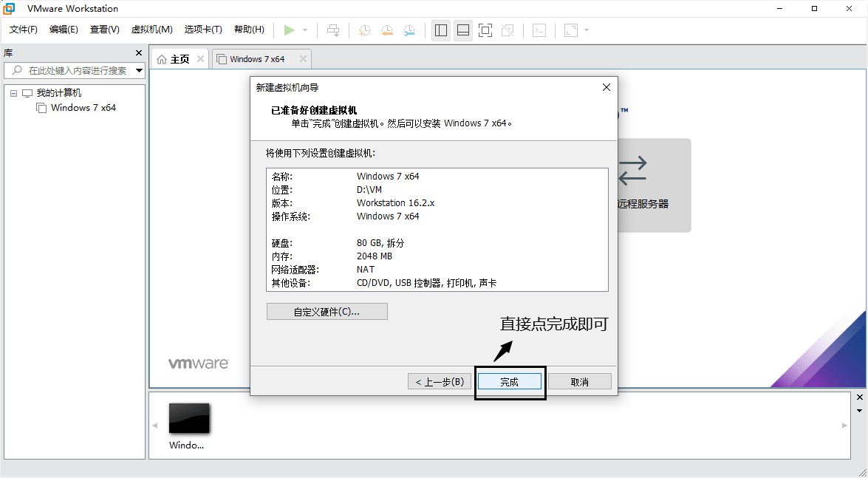Click the 位置 D:\VM value

coord(369,189)
